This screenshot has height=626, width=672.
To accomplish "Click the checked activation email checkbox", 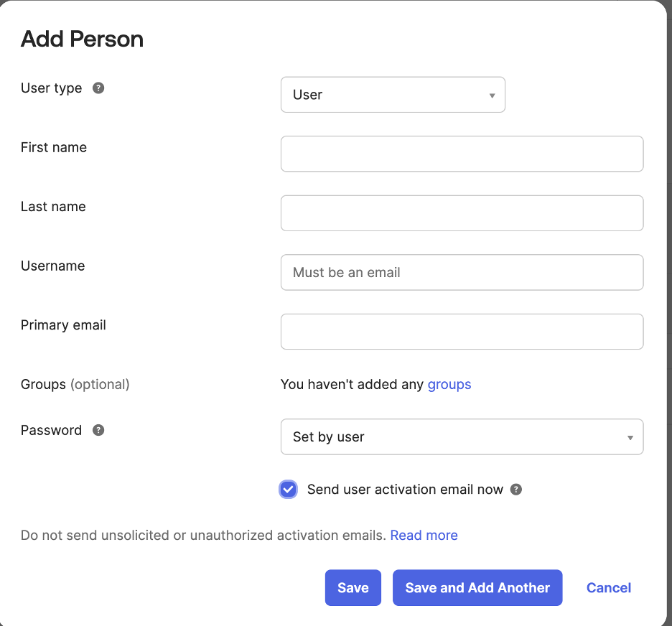I will (x=288, y=489).
